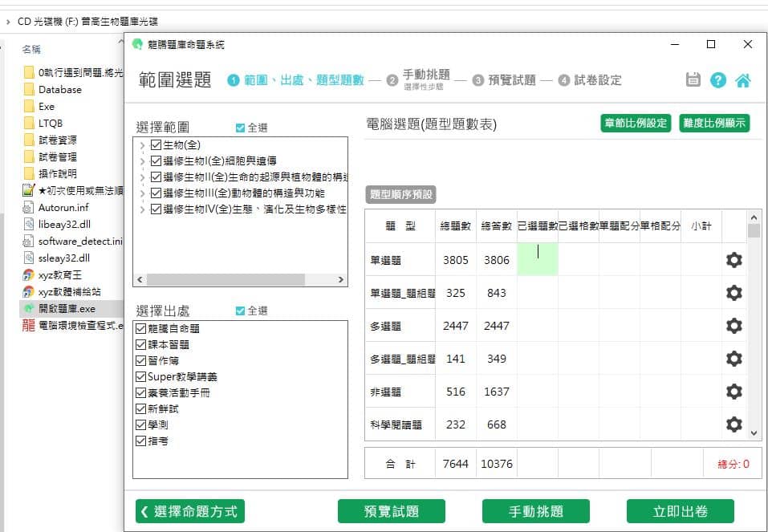Uncheck 選修生物III(全)動物體的構造與功能 checkbox
Image resolution: width=768 pixels, height=532 pixels.
point(156,193)
